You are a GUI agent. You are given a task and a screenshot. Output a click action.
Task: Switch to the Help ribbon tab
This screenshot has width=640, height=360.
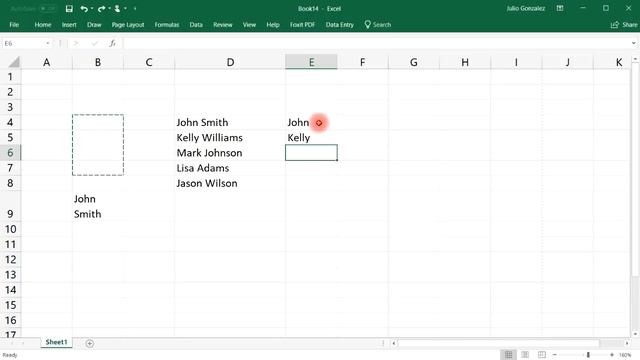273,24
